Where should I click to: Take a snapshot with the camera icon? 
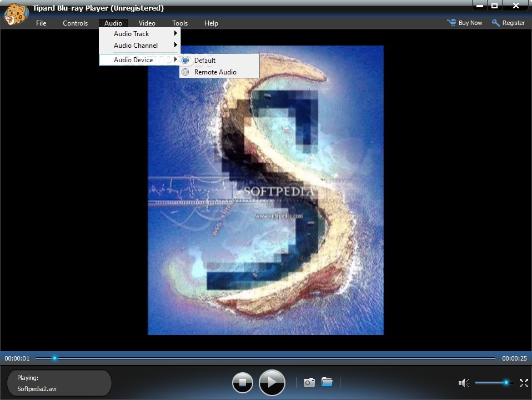click(x=309, y=382)
